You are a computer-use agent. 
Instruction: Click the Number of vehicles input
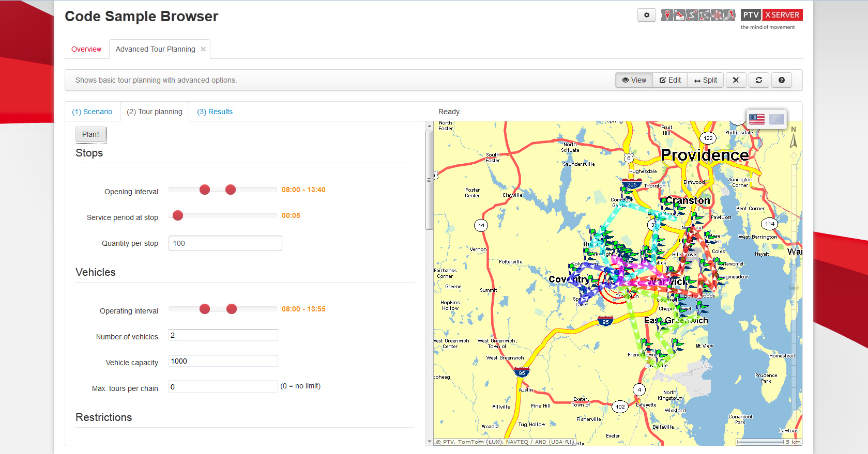[223, 335]
